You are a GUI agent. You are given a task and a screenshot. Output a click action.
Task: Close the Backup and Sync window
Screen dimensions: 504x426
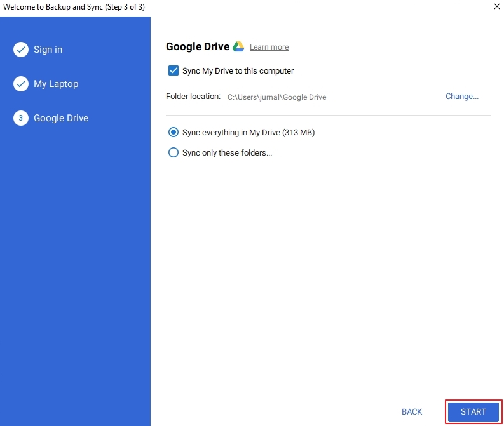point(496,6)
